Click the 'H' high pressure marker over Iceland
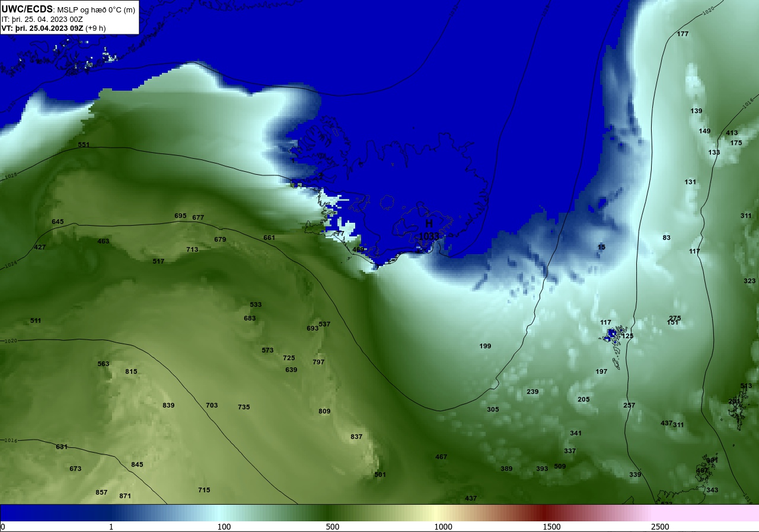The image size is (759, 532). pos(429,223)
